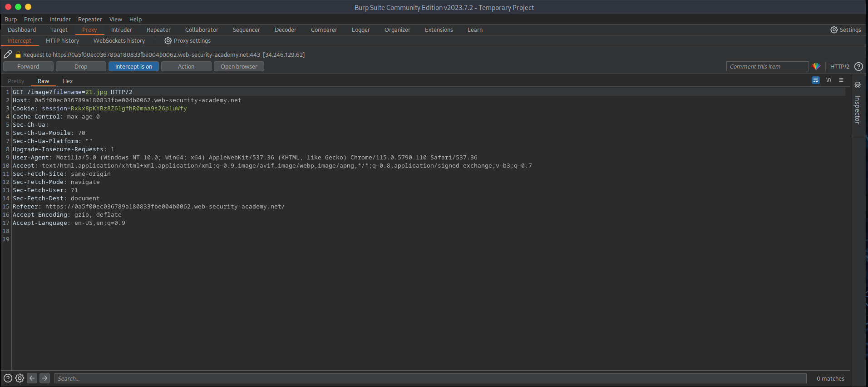Switch to the HTTP history tab
The width and height of the screenshot is (868, 387).
click(x=62, y=41)
